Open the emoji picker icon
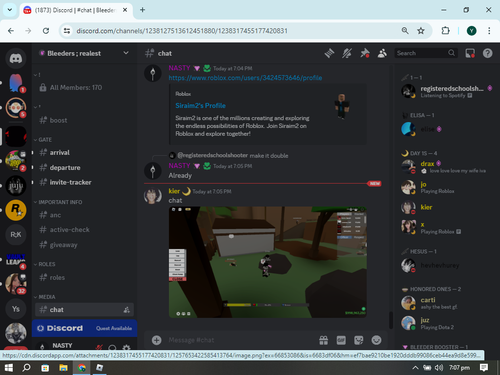Image resolution: width=500 pixels, height=375 pixels. (376, 340)
